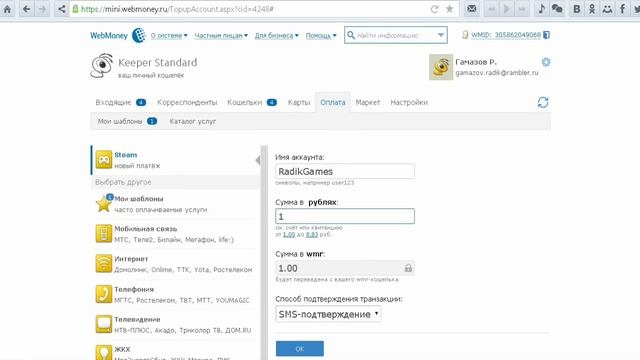The height and width of the screenshot is (360, 640).
Task: Open the Настройки tab
Action: 409,102
